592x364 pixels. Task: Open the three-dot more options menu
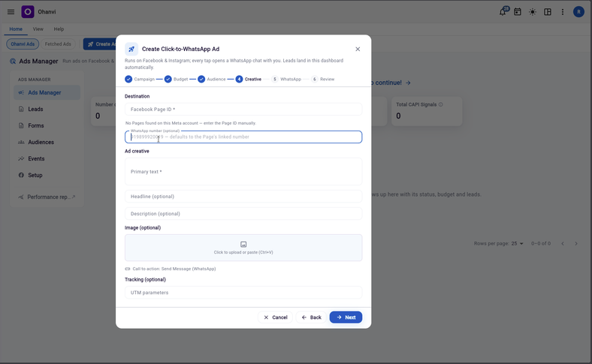click(563, 12)
